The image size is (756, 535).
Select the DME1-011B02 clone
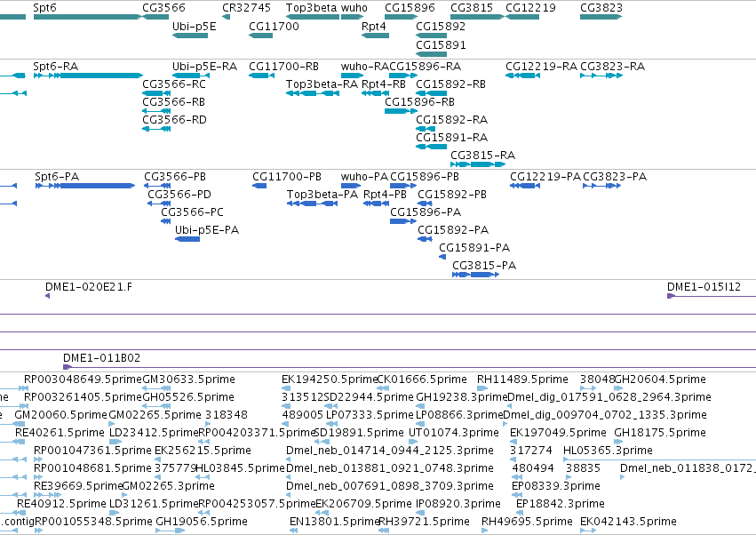pos(410,367)
